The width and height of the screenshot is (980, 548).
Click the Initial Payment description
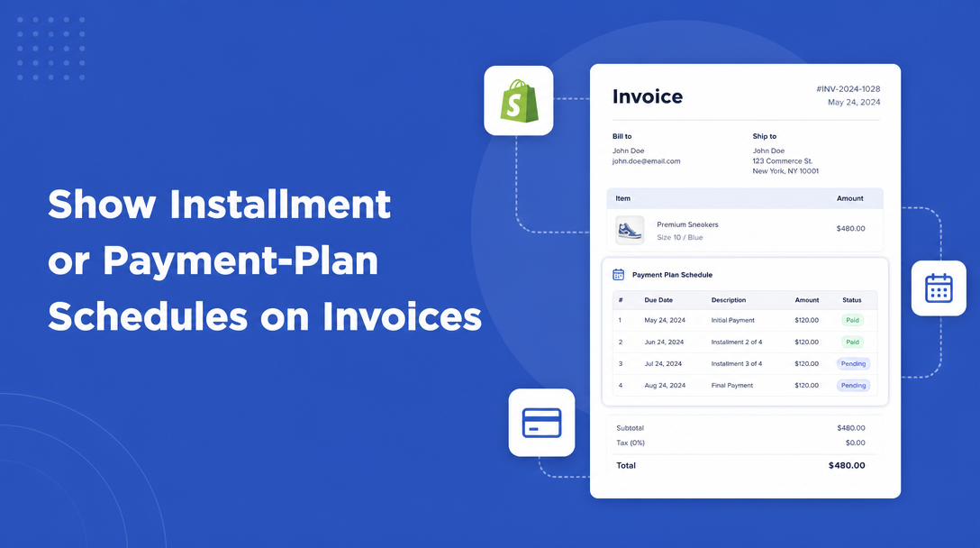(732, 320)
